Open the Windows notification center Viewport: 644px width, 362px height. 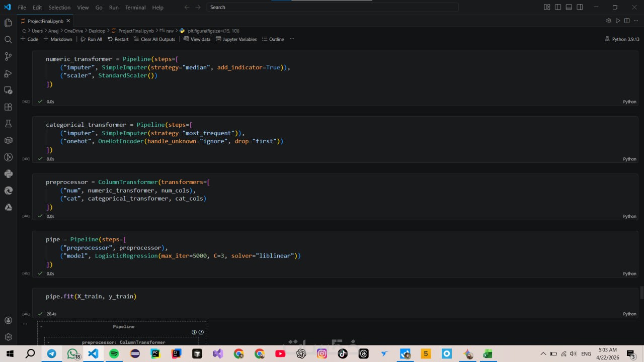(x=631, y=354)
